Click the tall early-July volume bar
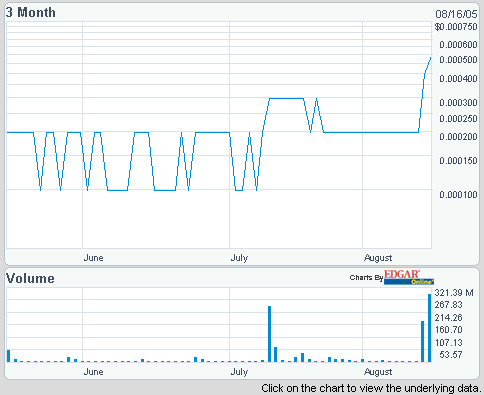 (x=269, y=334)
